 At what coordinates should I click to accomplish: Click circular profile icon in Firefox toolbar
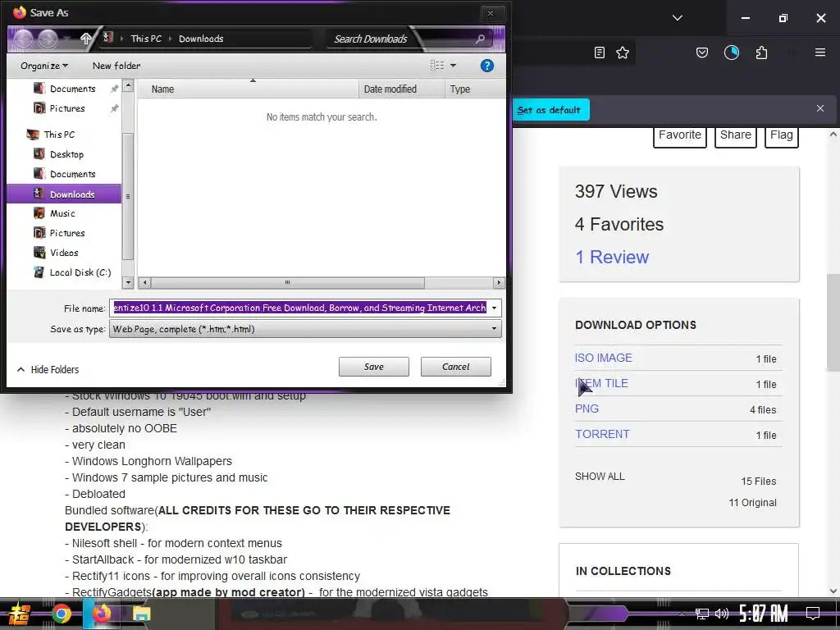731,52
